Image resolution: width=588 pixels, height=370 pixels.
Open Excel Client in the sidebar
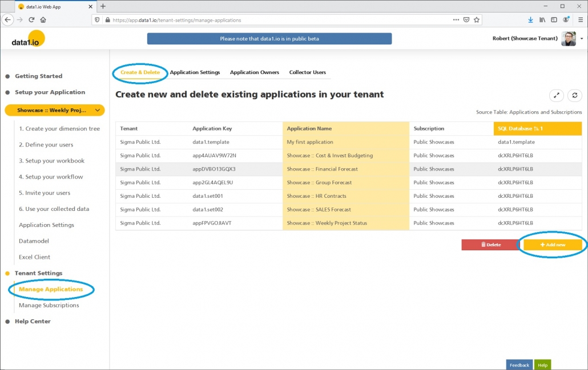(x=34, y=257)
